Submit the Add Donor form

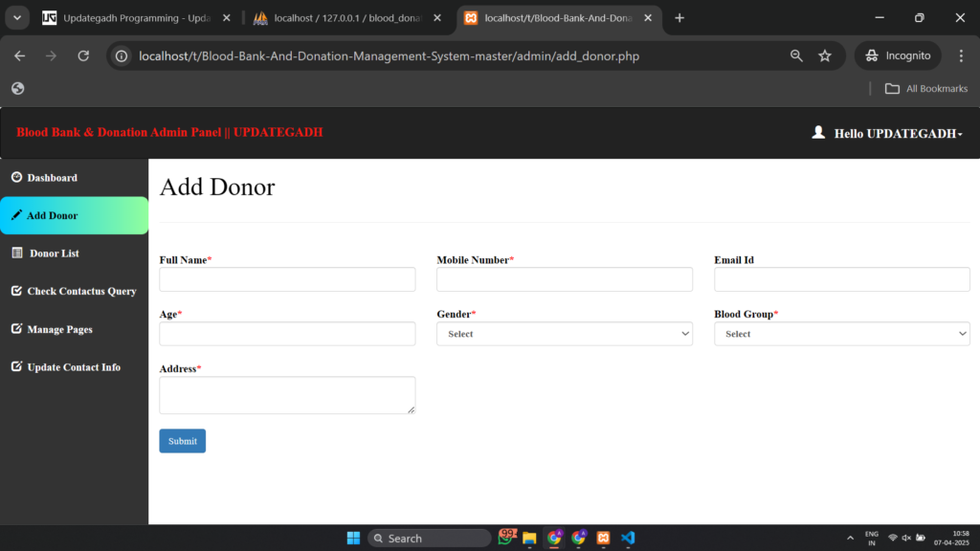[x=183, y=441]
